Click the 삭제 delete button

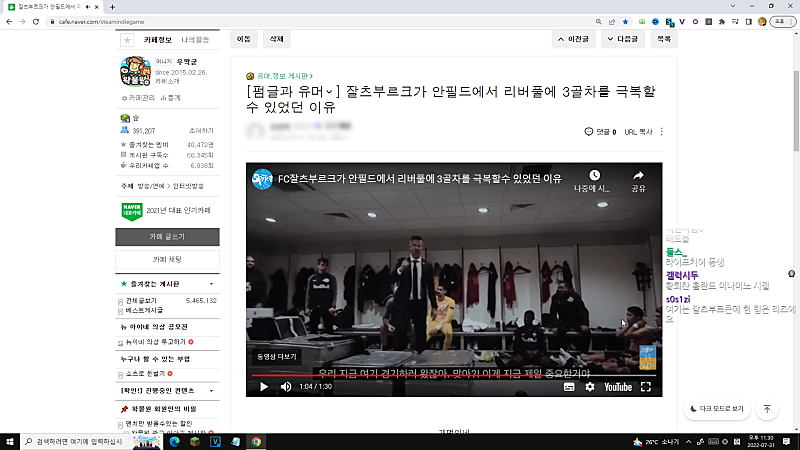tap(277, 39)
